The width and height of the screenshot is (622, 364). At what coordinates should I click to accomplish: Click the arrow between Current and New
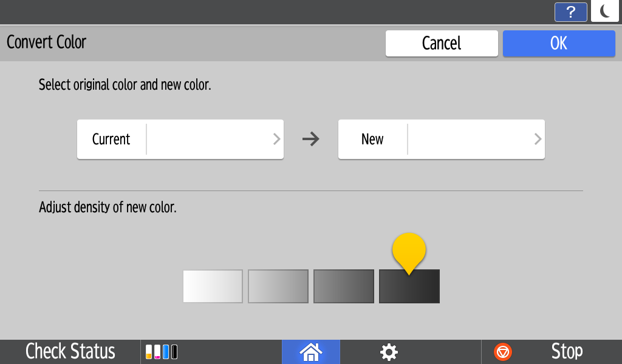[x=311, y=140]
